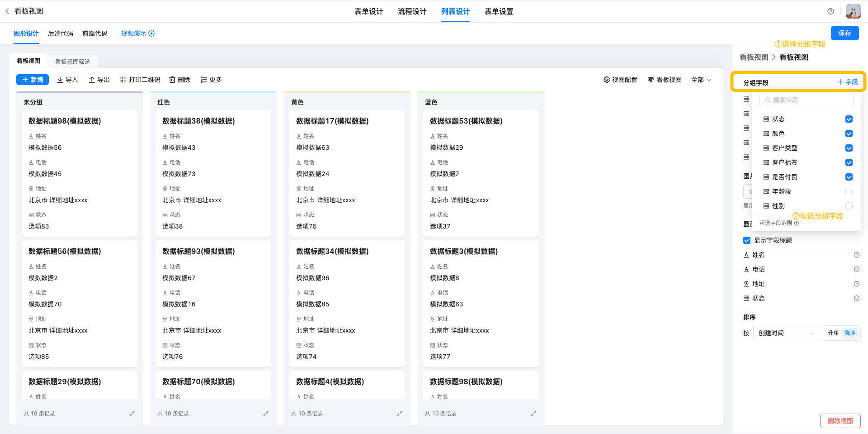
Task: Toggle the 显示字段标题 checkbox
Action: pyautogui.click(x=747, y=240)
